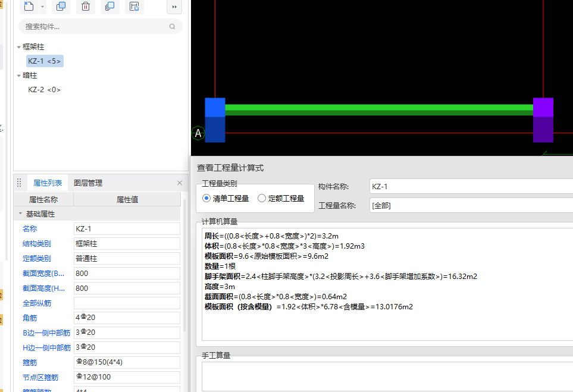Click the 名称 property label

click(30, 228)
